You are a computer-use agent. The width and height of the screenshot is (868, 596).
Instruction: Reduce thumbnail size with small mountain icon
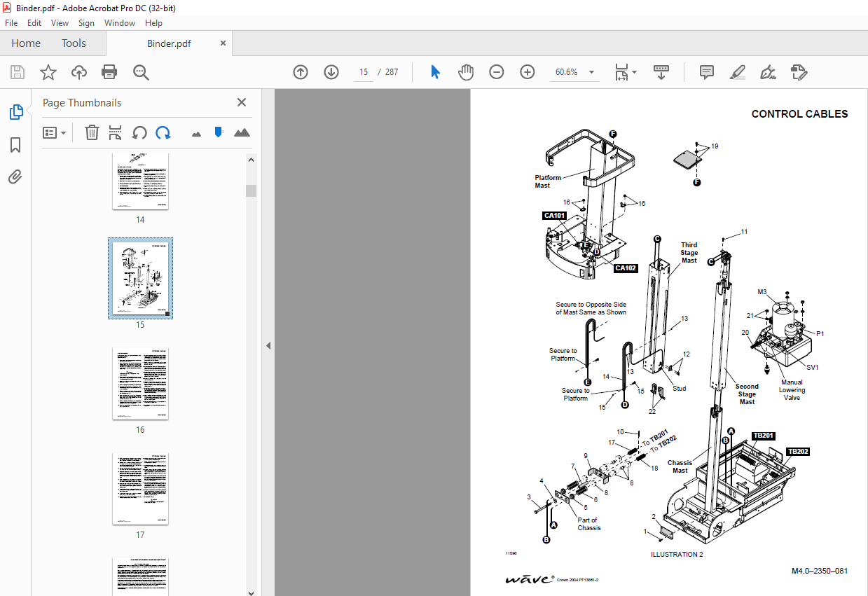tap(196, 133)
